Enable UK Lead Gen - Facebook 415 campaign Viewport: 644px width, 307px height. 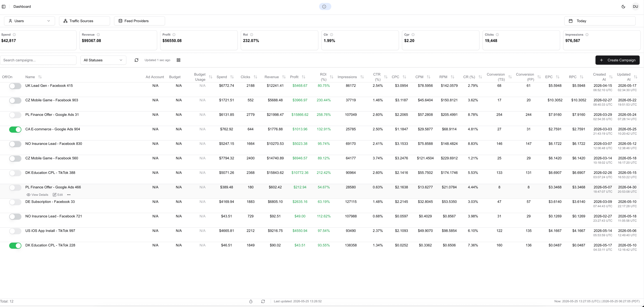click(15, 86)
